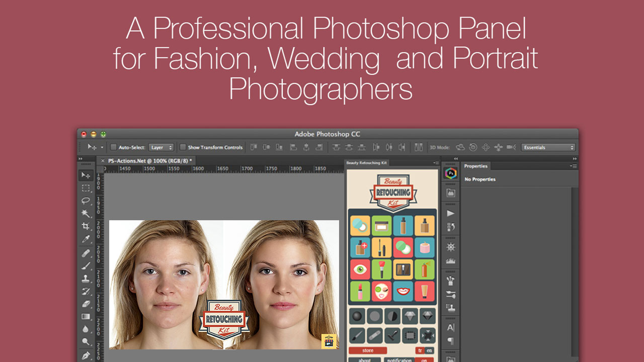
Task: Open the Character panel icon
Action: [451, 328]
